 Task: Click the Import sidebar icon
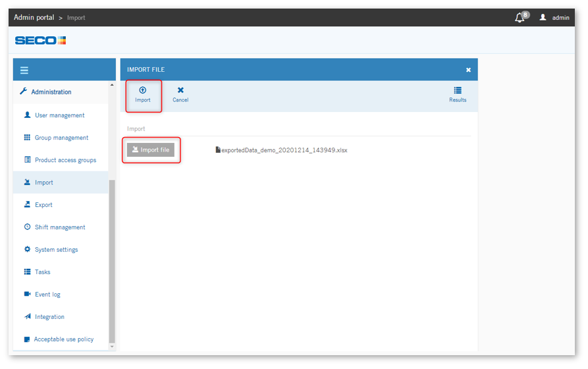(x=27, y=182)
